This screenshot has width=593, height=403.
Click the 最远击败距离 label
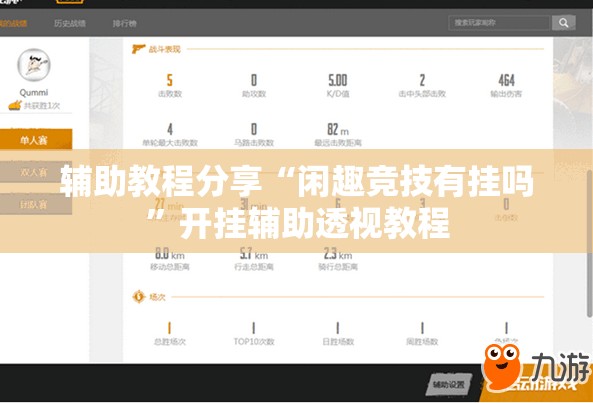338,143
